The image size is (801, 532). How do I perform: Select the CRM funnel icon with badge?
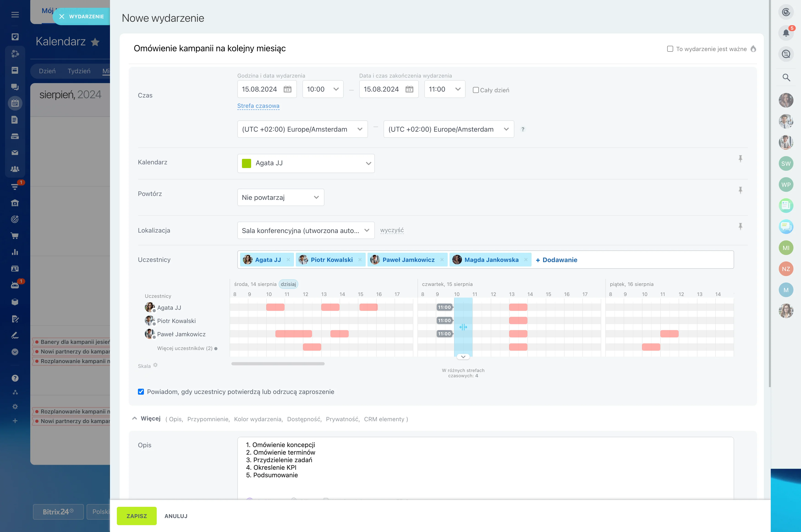[15, 186]
